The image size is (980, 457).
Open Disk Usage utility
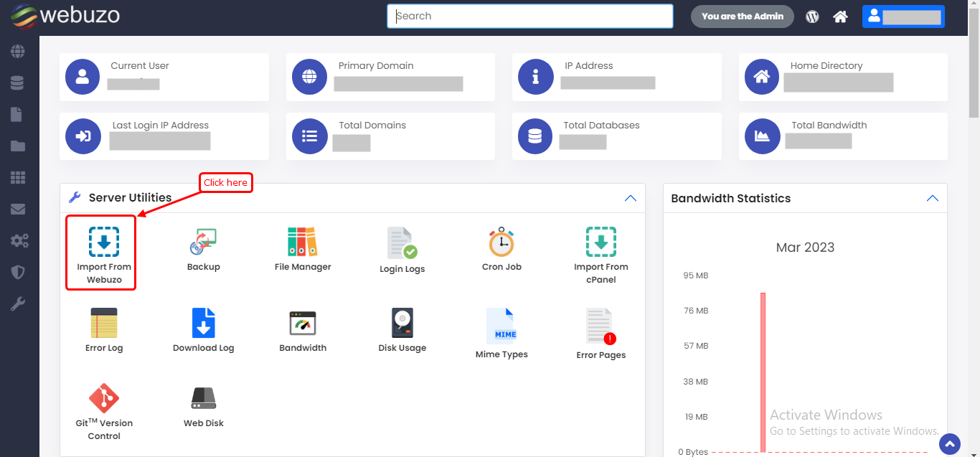[x=402, y=331]
